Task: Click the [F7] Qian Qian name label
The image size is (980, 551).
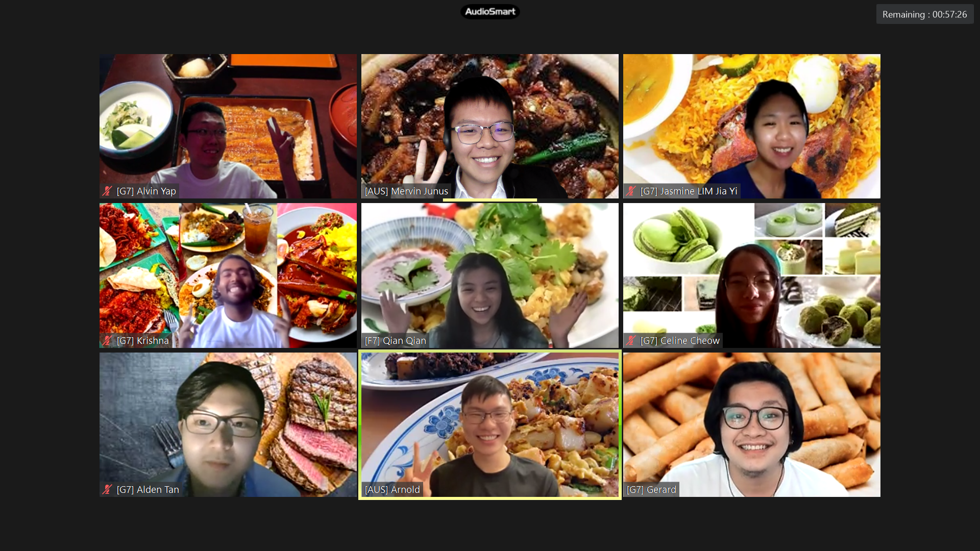Action: pos(395,341)
